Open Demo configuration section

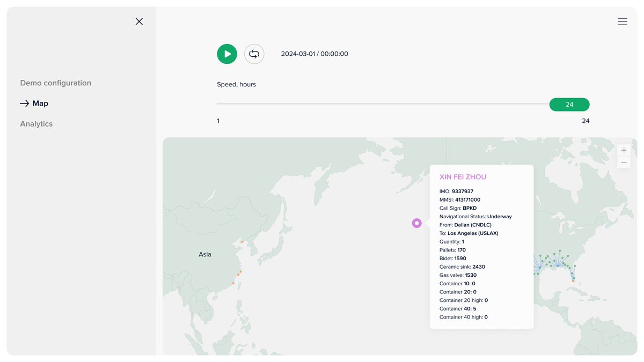[x=56, y=83]
